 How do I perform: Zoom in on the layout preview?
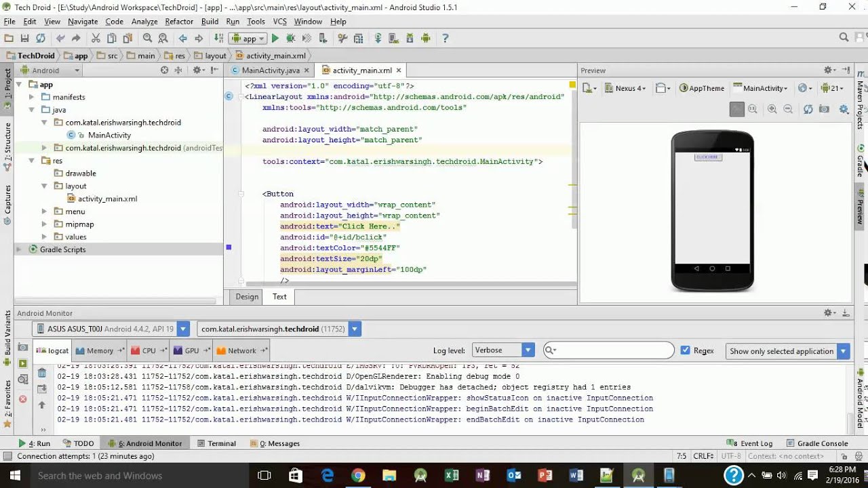(772, 109)
